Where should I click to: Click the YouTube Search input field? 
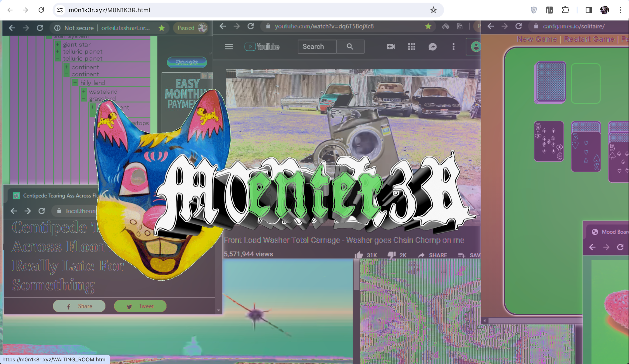point(316,47)
